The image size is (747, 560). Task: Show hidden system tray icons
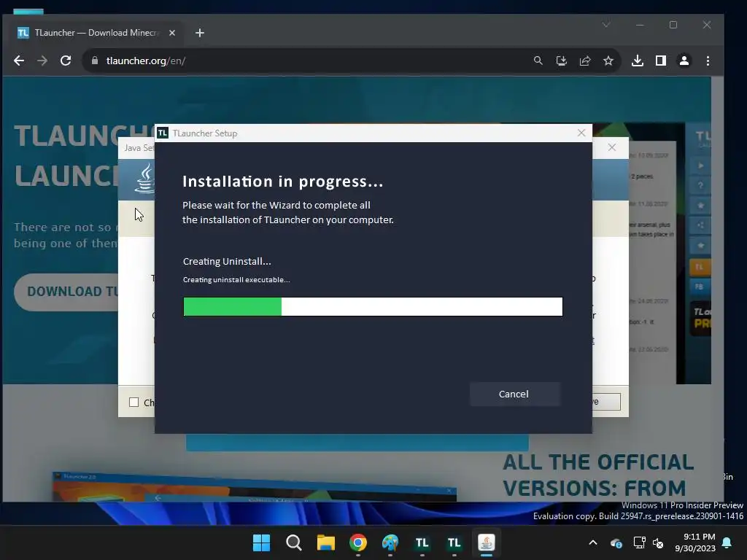tap(593, 542)
